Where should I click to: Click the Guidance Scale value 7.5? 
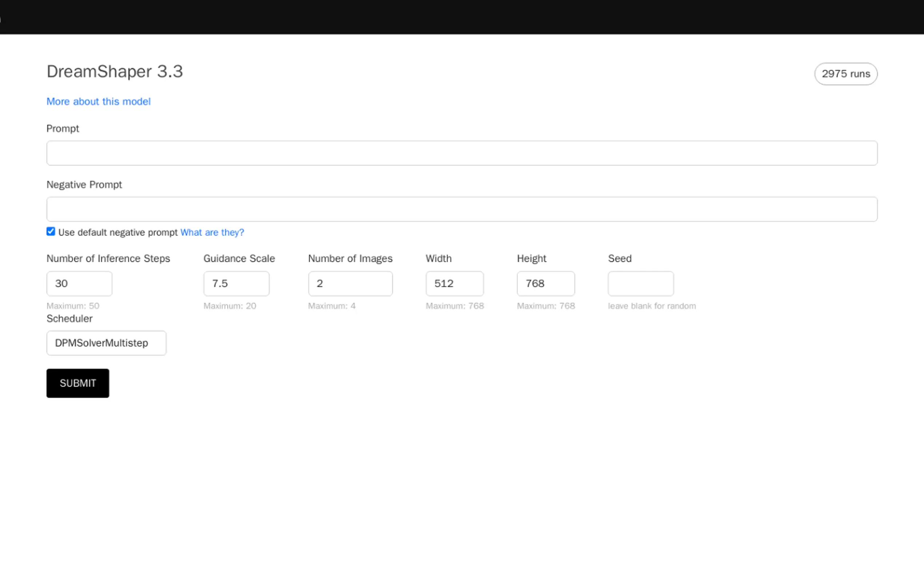pyautogui.click(x=236, y=283)
